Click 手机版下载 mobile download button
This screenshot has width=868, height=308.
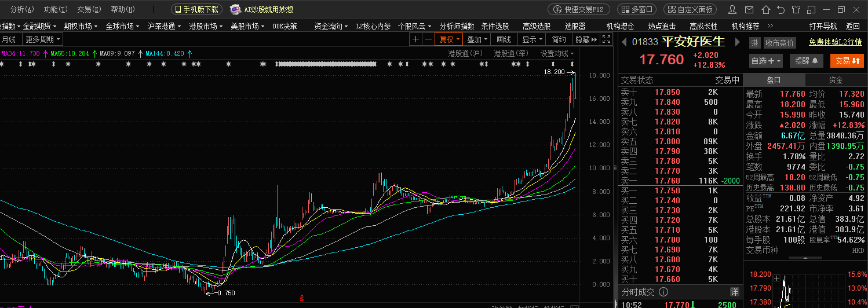coord(196,9)
